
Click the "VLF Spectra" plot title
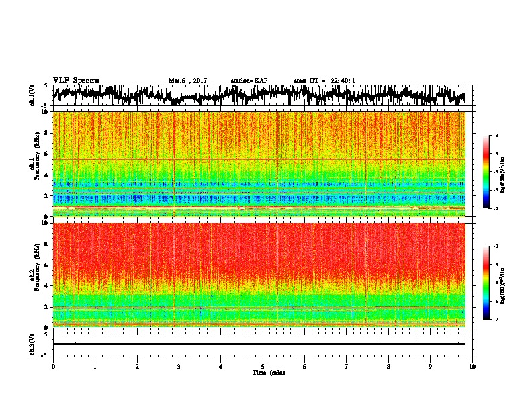pos(76,81)
